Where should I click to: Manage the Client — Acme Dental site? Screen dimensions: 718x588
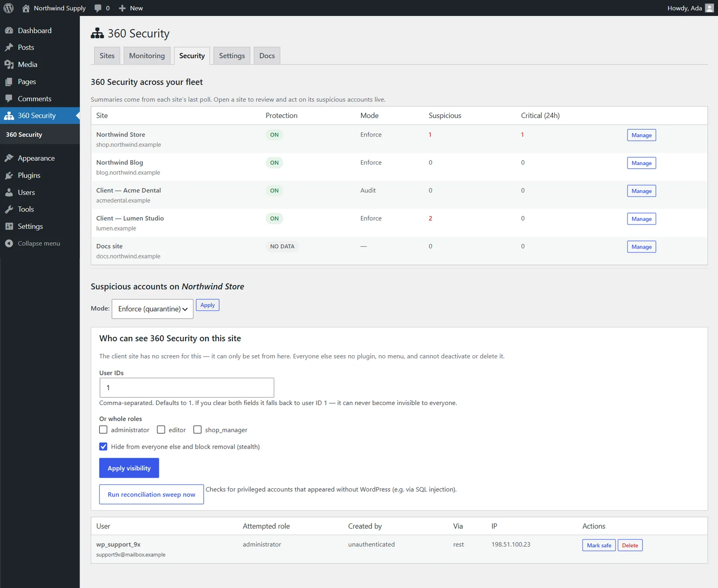[x=642, y=191]
